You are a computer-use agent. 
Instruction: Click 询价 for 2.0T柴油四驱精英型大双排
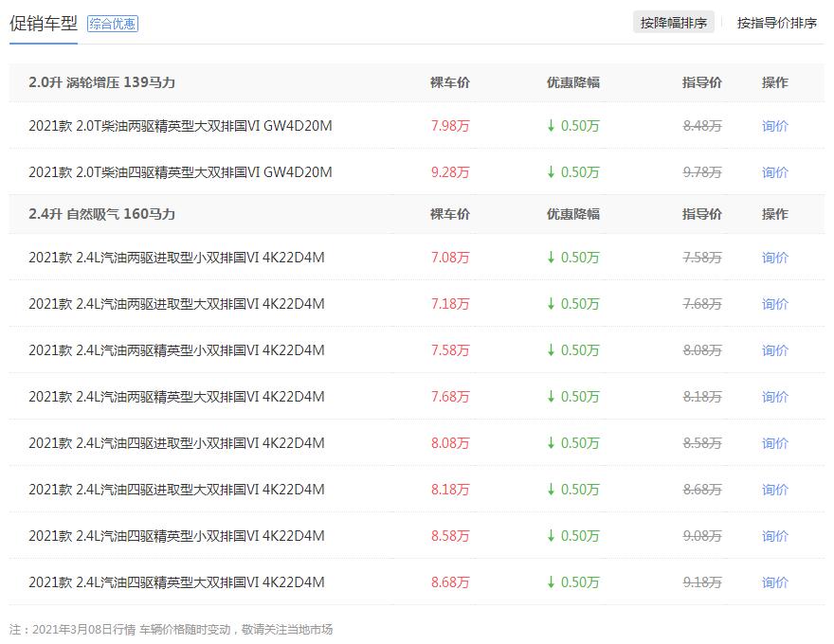coord(774,172)
